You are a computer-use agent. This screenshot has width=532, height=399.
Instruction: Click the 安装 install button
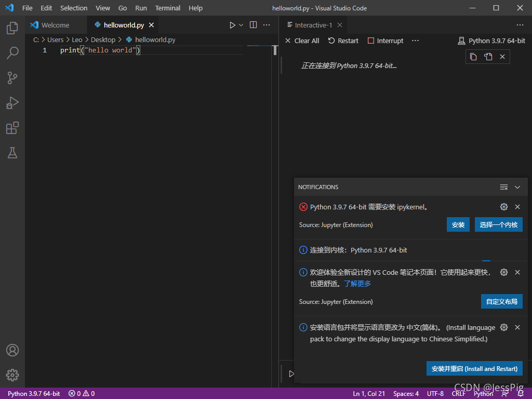pos(458,224)
